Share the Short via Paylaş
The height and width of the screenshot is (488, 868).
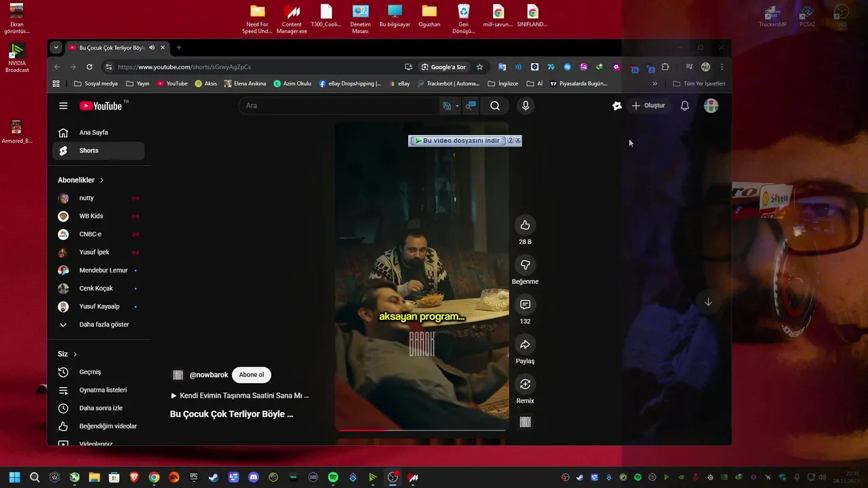(525, 345)
